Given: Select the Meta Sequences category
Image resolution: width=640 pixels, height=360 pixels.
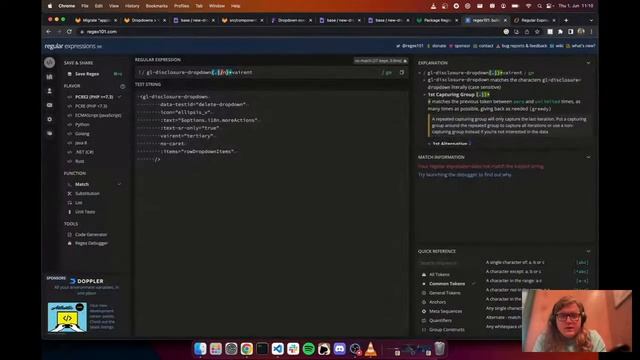Looking at the screenshot, I should coord(445,311).
